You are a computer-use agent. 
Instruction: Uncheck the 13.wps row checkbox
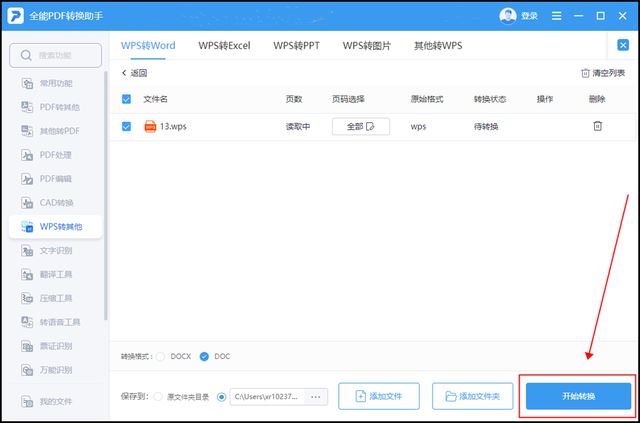[x=127, y=127]
